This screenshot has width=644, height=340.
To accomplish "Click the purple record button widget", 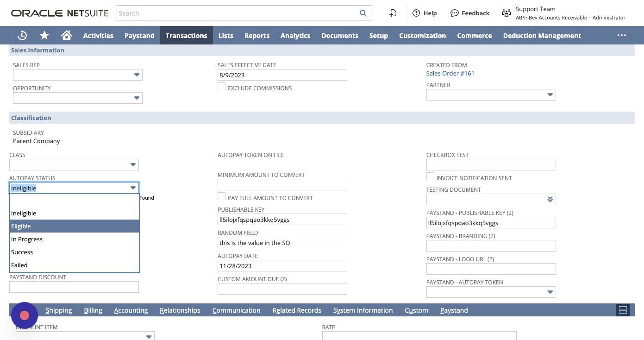I will tap(25, 315).
